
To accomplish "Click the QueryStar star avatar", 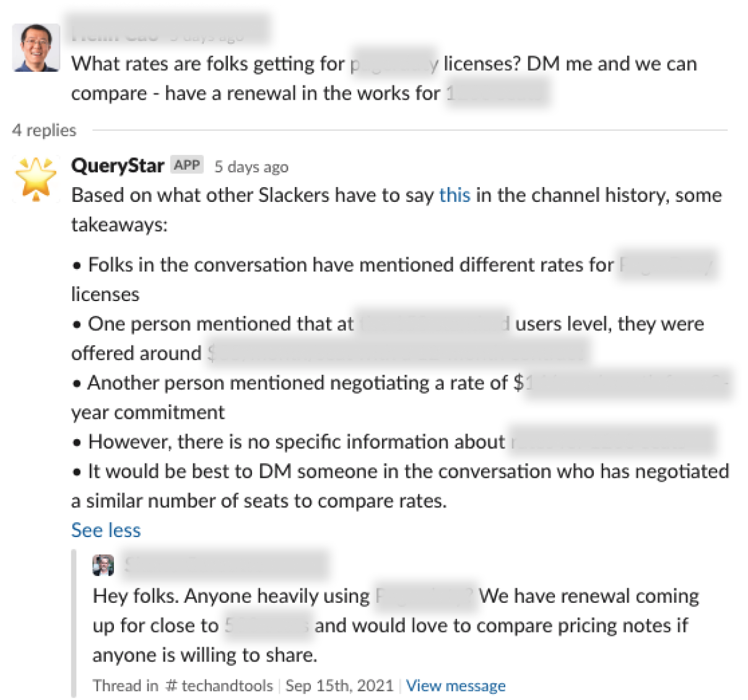I will 36,178.
